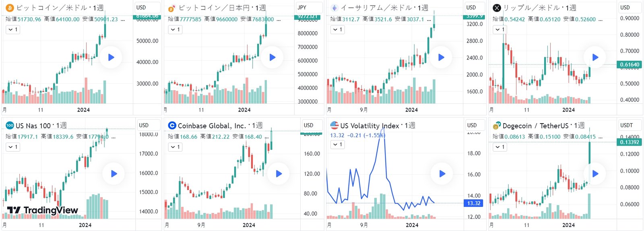Expand the Dogecoin chart legend chevron

click(500, 147)
